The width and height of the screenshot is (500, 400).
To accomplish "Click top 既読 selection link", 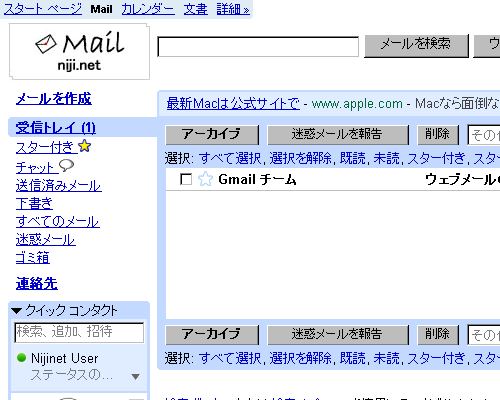I will 353,158.
